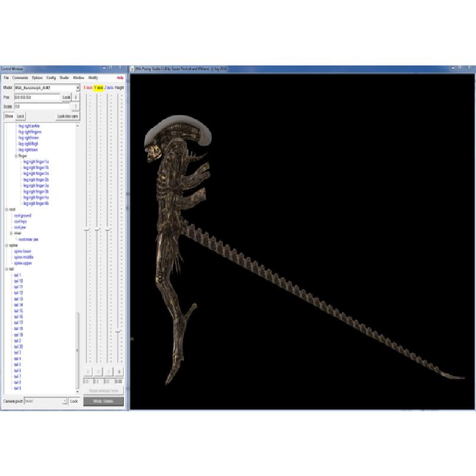Image resolution: width=476 pixels, height=476 pixels.
Task: Select the leg right finger 3a bone
Action: 36,186
